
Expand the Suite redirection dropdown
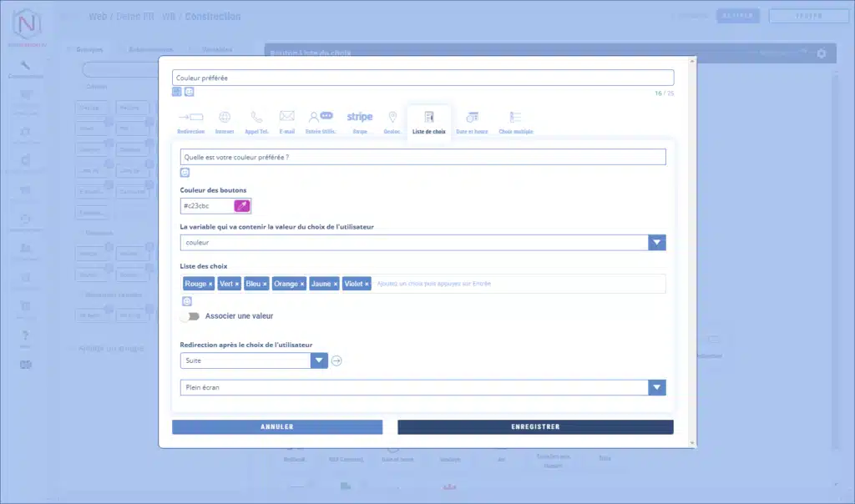coord(319,360)
